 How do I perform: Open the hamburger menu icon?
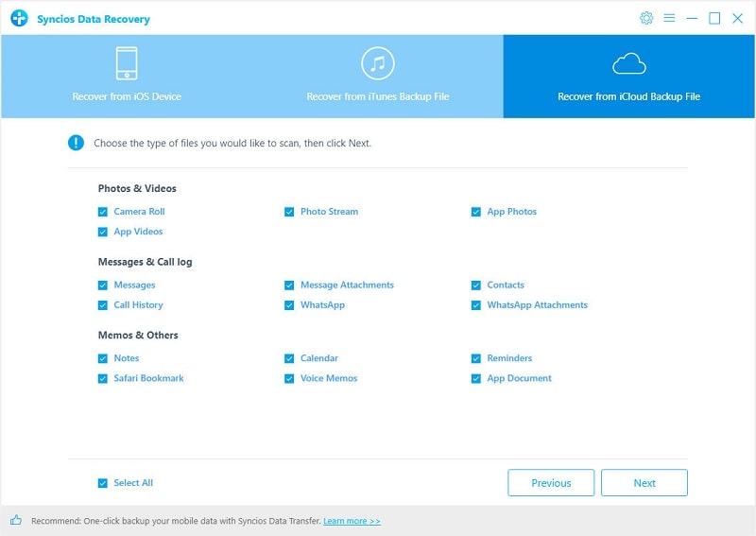point(669,18)
